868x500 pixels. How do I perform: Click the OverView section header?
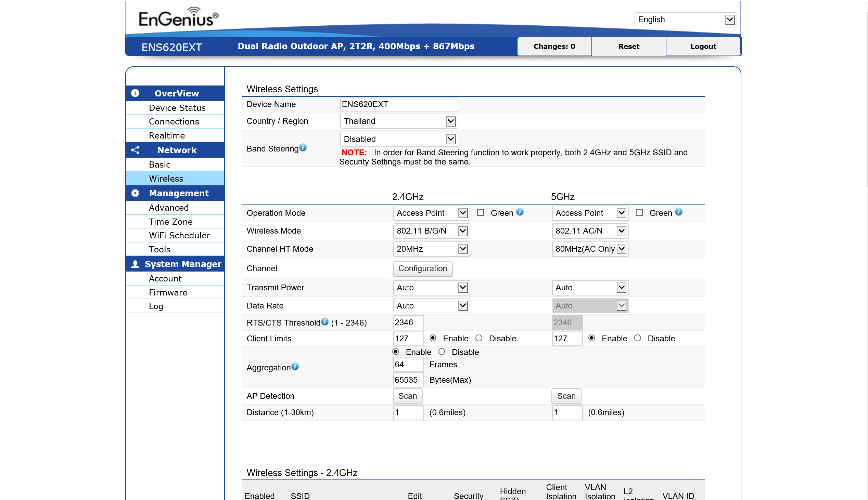[x=175, y=93]
